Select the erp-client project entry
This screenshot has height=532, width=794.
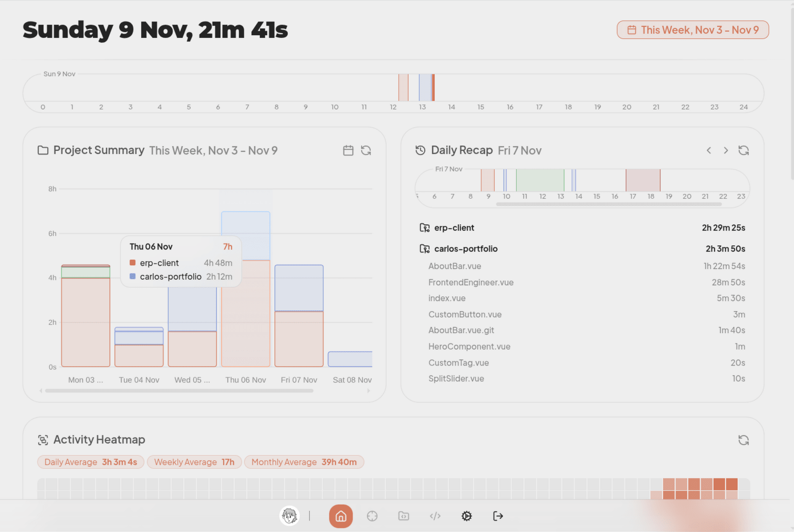tap(454, 227)
